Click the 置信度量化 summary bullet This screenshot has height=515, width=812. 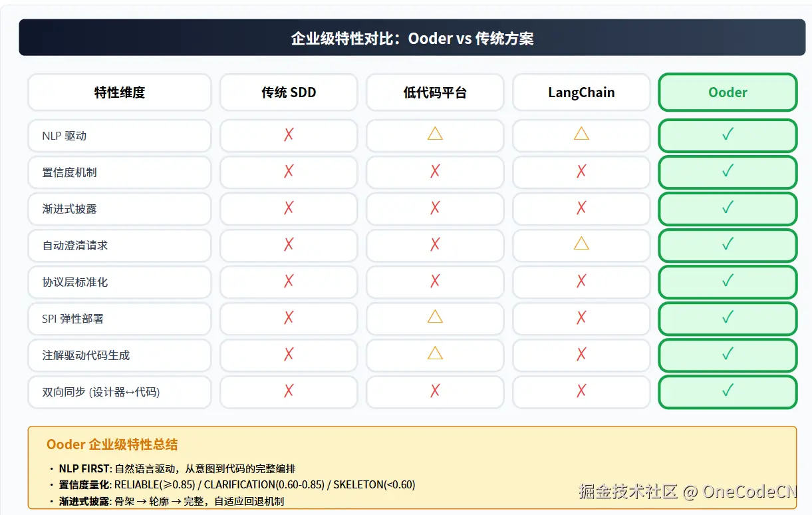point(233,484)
